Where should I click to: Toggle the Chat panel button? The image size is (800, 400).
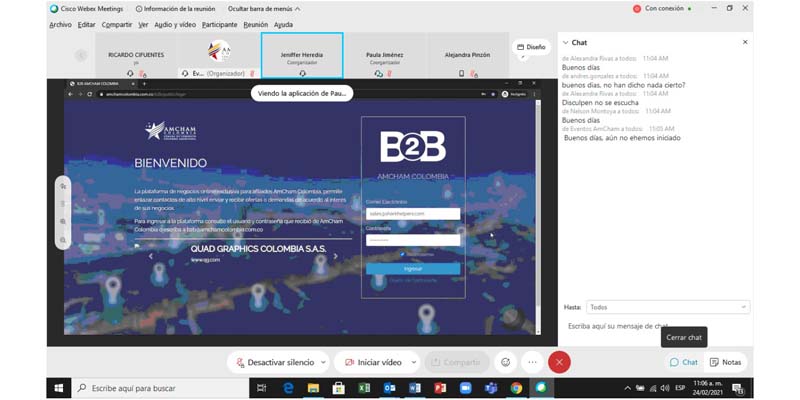pos(683,362)
